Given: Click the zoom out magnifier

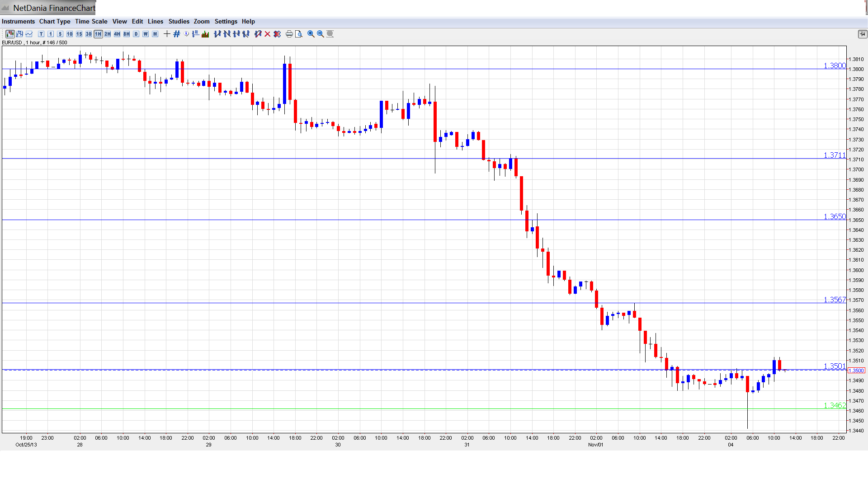Looking at the screenshot, I should coord(321,34).
